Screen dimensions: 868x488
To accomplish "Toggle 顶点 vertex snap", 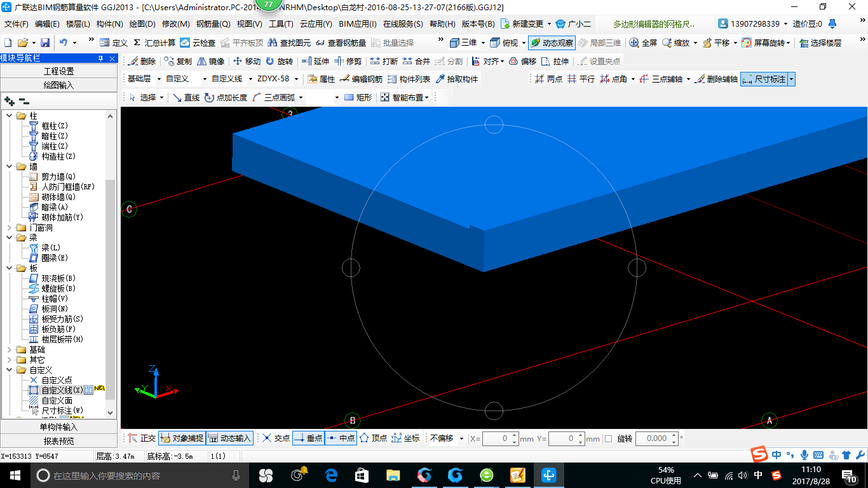I will click(x=373, y=438).
